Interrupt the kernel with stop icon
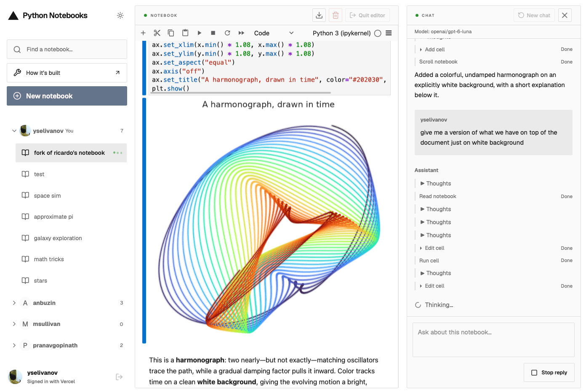 tap(213, 33)
